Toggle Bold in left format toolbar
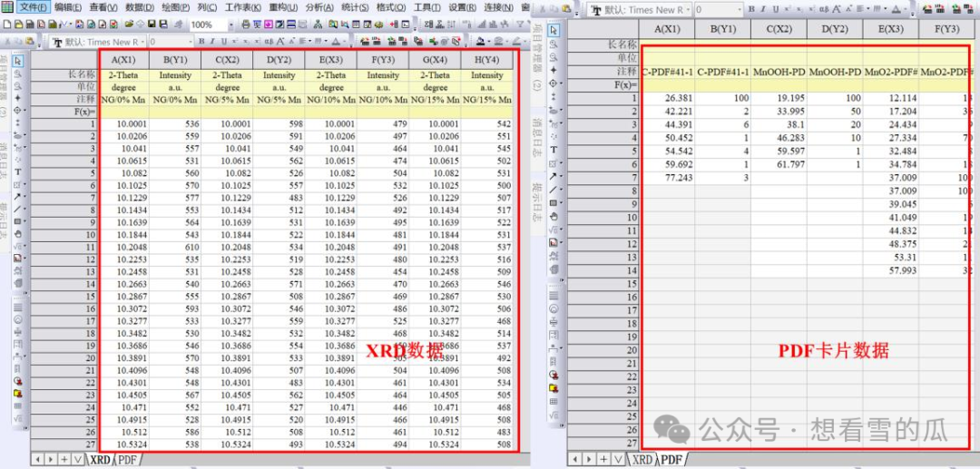Image resolution: width=980 pixels, height=469 pixels. click(x=201, y=42)
